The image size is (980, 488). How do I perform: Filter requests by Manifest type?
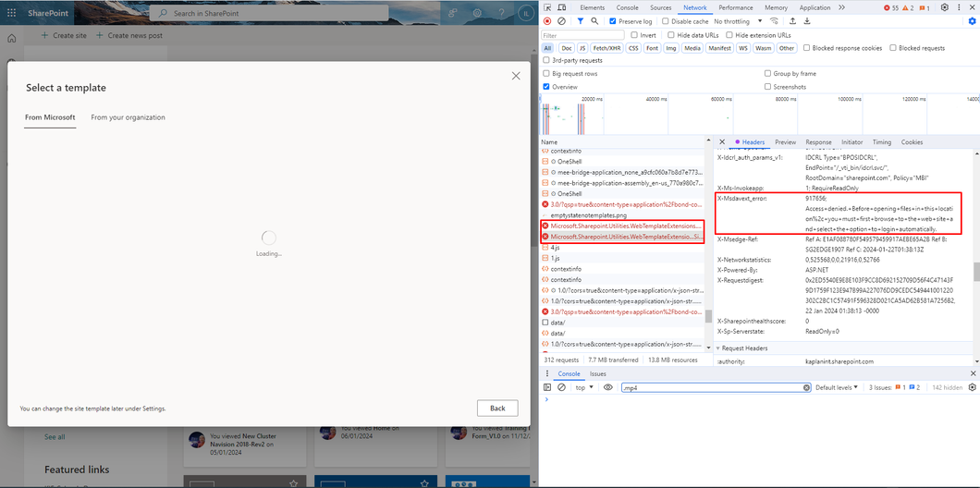pyautogui.click(x=720, y=47)
